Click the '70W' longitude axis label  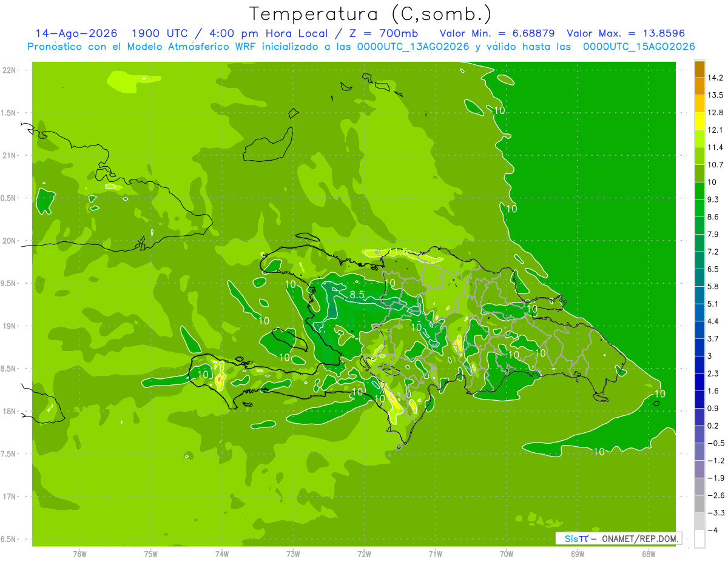(x=507, y=554)
